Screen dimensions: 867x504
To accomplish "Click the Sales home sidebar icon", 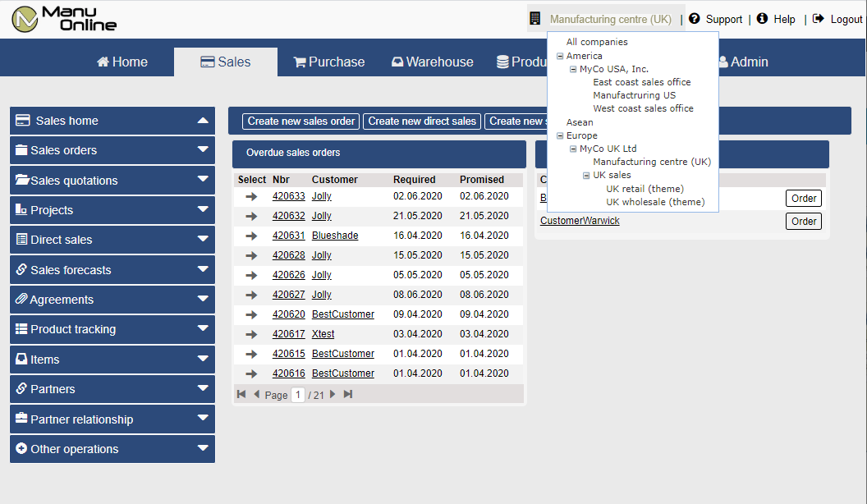I will pos(22,121).
